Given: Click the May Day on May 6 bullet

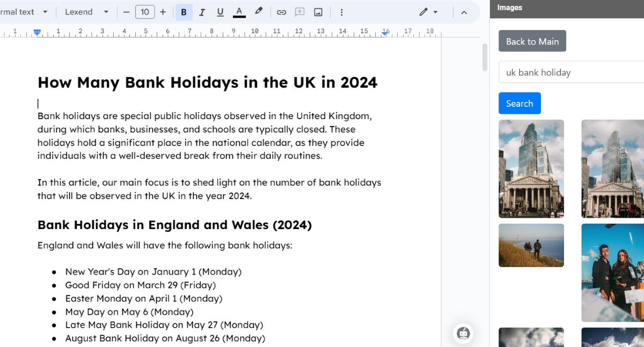Looking at the screenshot, I should (129, 312).
